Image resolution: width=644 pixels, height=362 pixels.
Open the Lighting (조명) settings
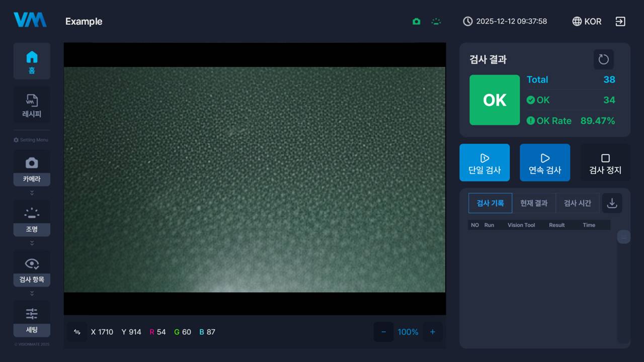click(32, 218)
